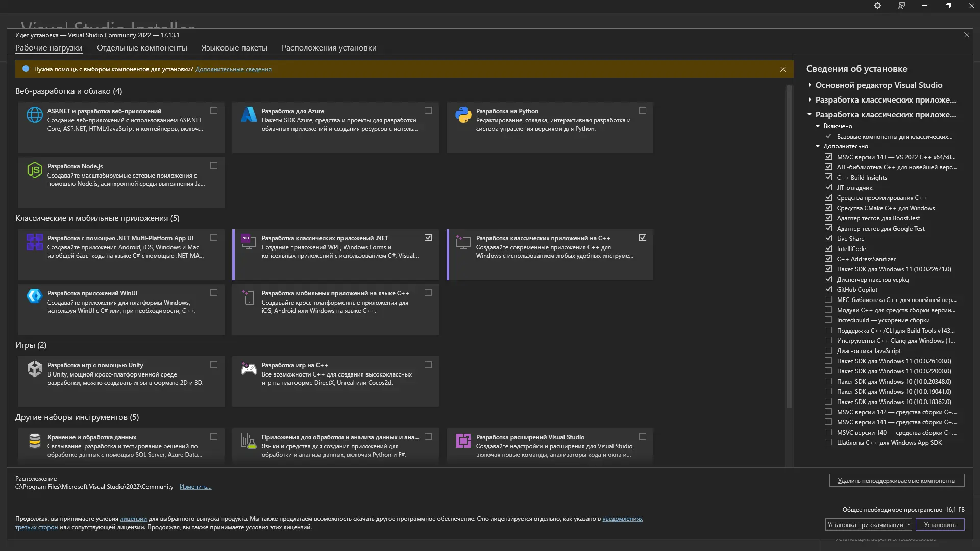Click the WinUI application development icon

[35, 296]
